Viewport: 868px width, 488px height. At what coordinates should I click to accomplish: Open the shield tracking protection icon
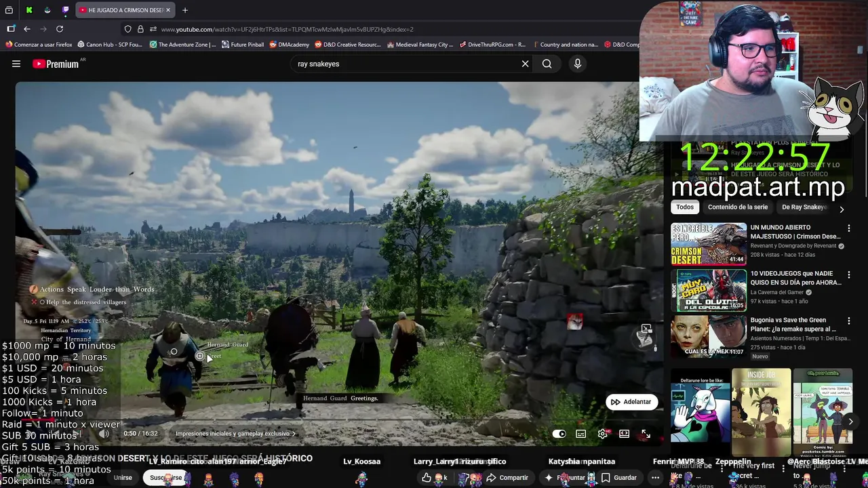point(127,29)
